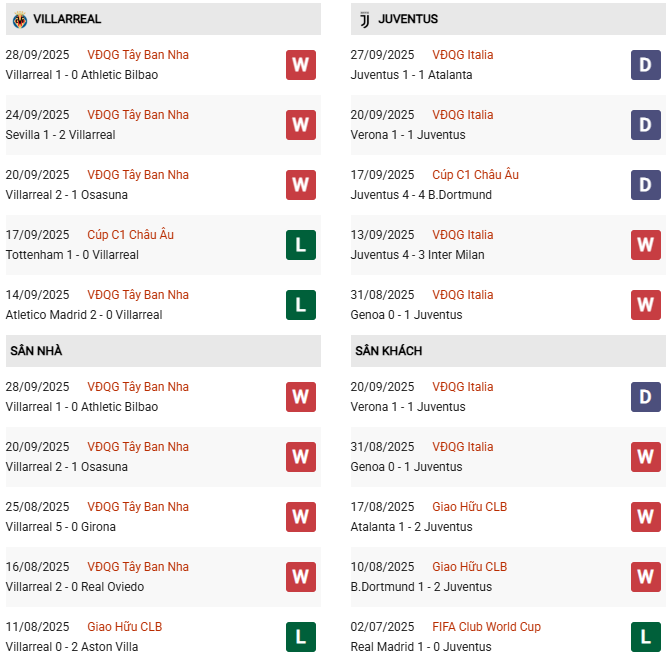Click the SÂN KHÁCH section header

[388, 351]
